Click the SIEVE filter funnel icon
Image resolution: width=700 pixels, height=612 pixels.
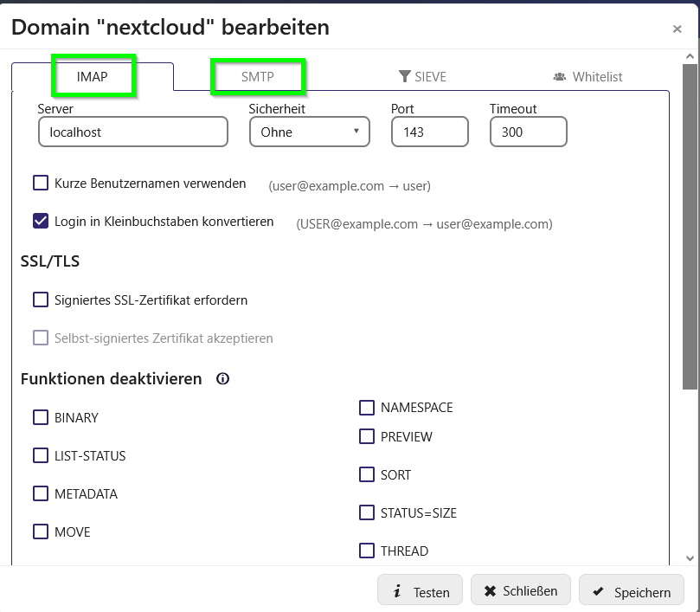(x=404, y=76)
